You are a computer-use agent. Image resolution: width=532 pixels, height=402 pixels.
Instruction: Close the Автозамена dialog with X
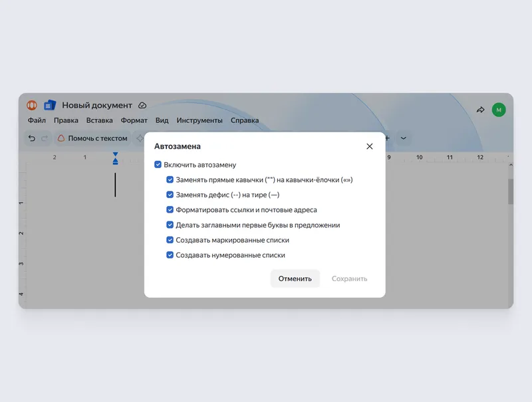(x=370, y=146)
